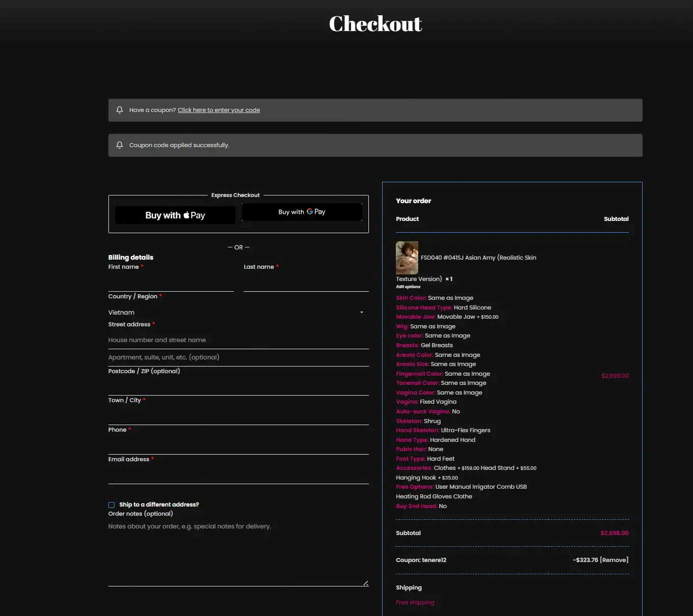The width and height of the screenshot is (693, 616).
Task: Click the Order notes text area
Action: 239,553
